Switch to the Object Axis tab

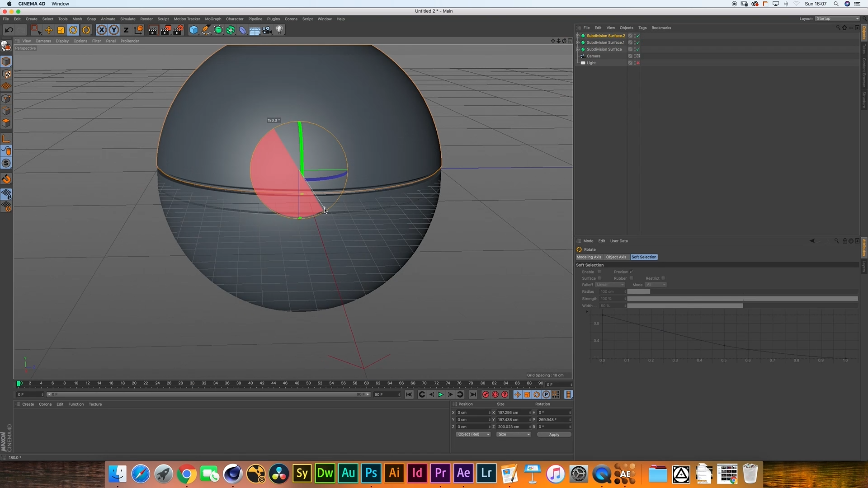pos(616,257)
